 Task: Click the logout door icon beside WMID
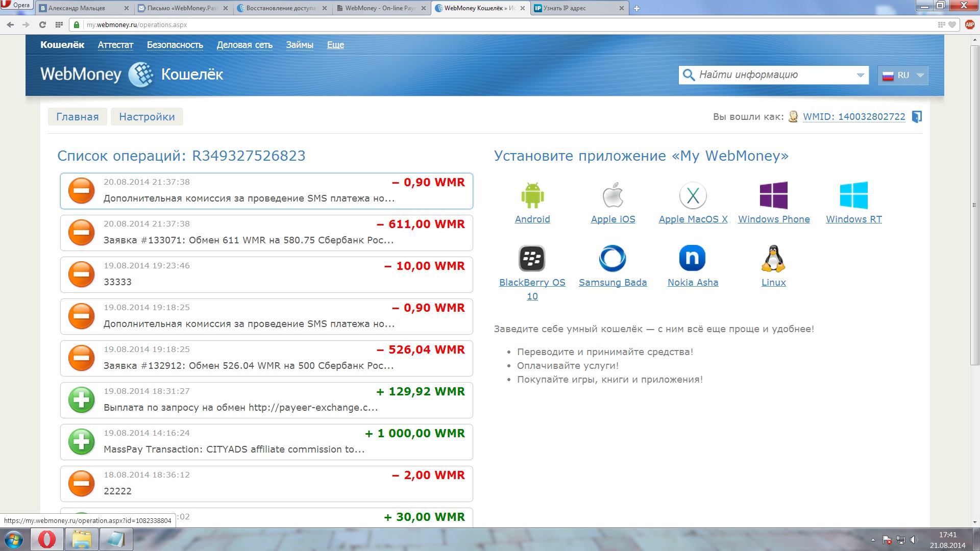point(917,117)
